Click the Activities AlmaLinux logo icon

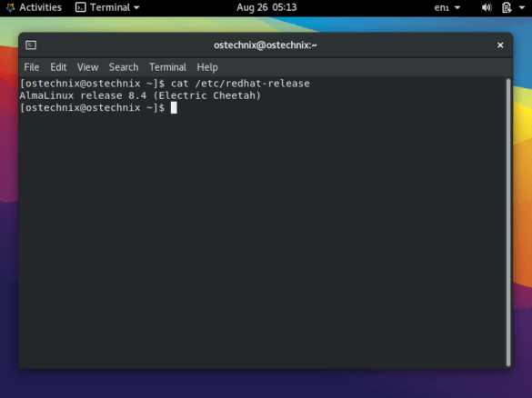pos(10,7)
